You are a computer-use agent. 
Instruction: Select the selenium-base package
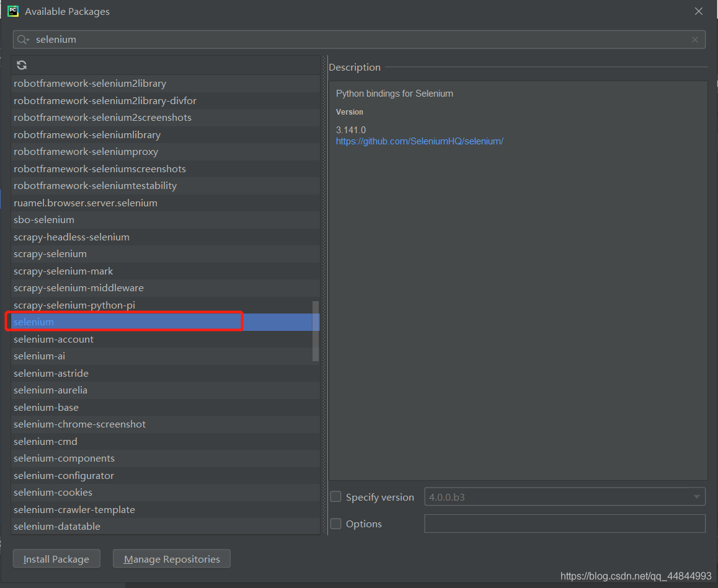(166, 407)
